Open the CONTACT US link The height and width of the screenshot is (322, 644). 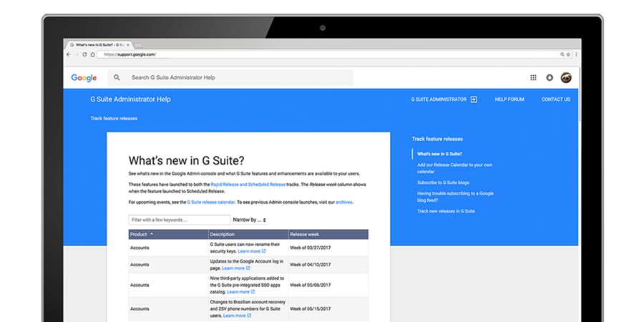pos(556,99)
